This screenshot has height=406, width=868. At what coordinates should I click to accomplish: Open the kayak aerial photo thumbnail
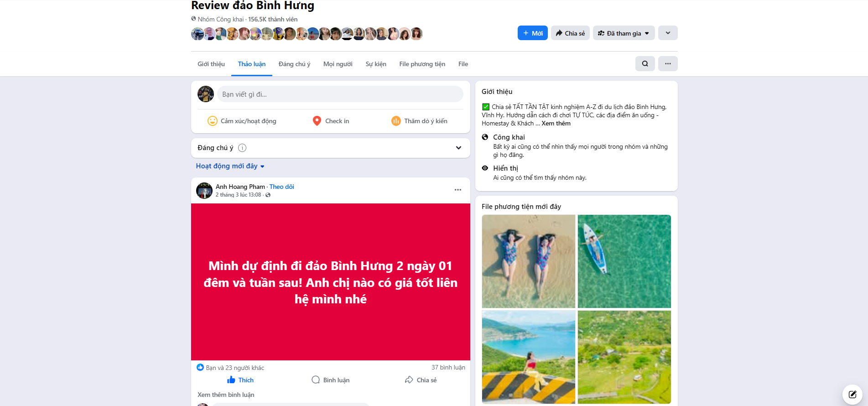[x=624, y=261]
